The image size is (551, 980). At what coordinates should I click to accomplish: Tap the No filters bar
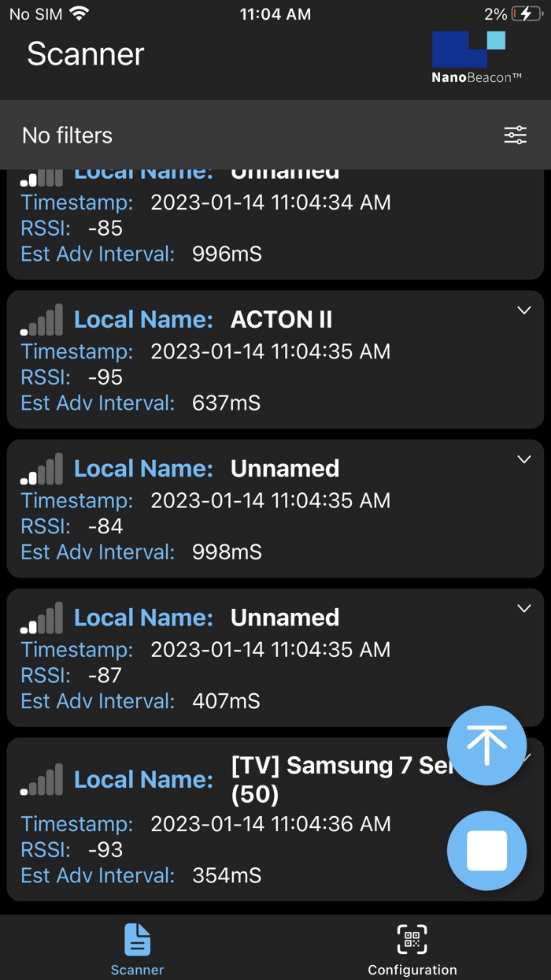[x=236, y=135]
